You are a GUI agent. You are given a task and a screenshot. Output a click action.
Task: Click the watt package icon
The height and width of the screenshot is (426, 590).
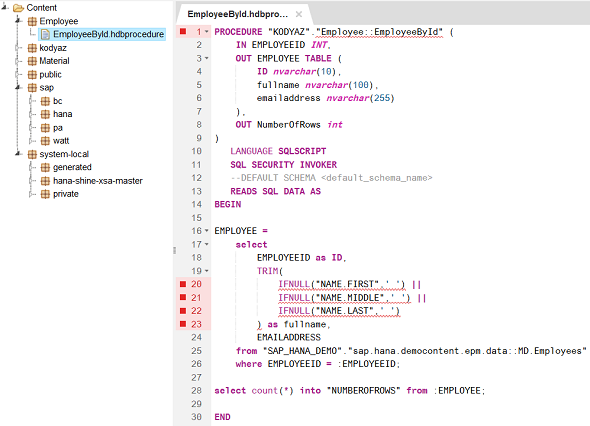(45, 141)
